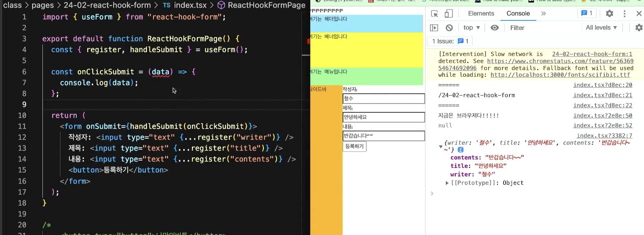Open the scifibit.ttf font URL link
The width and height of the screenshot is (644, 235).
click(x=560, y=75)
